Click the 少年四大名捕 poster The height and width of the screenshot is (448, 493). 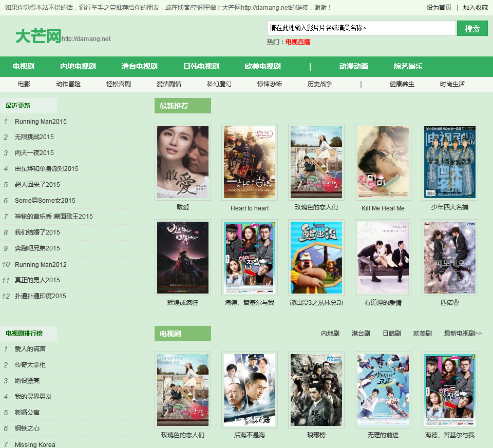[450, 162]
